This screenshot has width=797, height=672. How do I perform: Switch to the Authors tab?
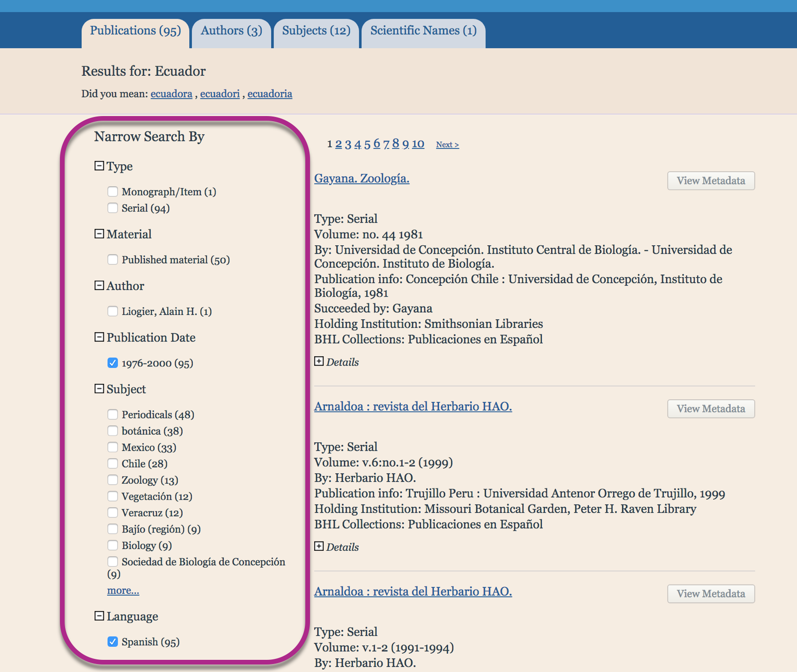(231, 31)
